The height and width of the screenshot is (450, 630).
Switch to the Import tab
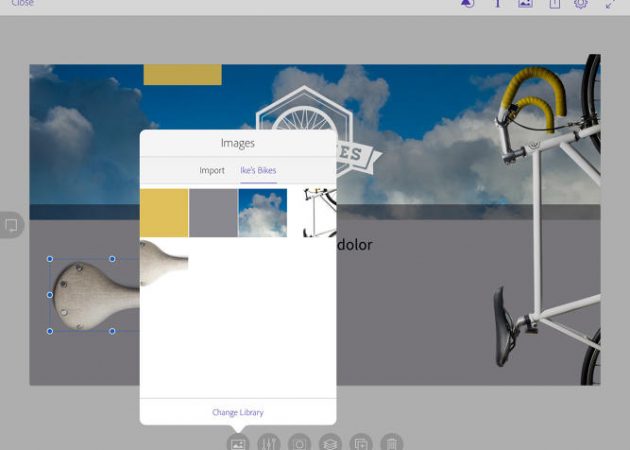(x=212, y=171)
